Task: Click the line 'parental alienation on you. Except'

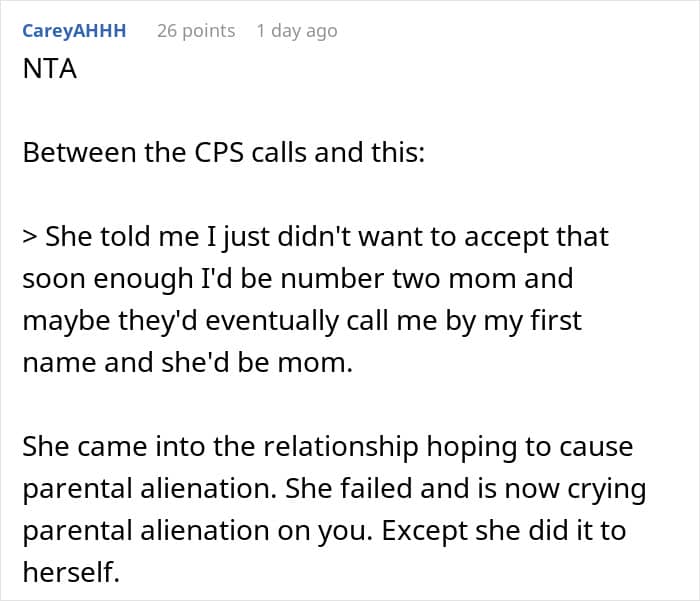Action: [324, 530]
